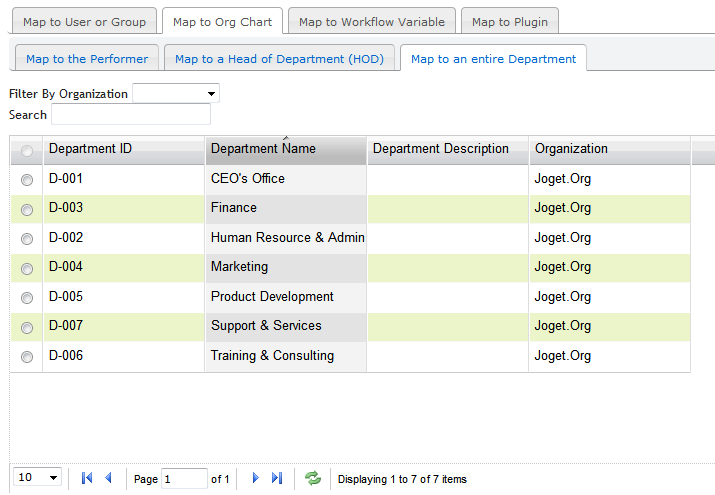Open the Filter By Organization dropdown
This screenshot has height=495, width=715.
coord(176,94)
